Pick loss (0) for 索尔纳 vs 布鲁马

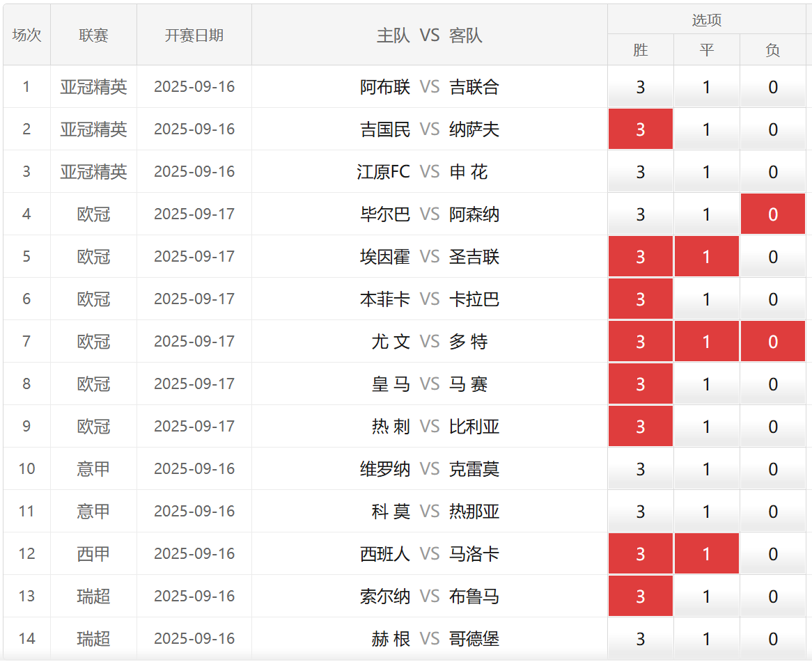[773, 596]
